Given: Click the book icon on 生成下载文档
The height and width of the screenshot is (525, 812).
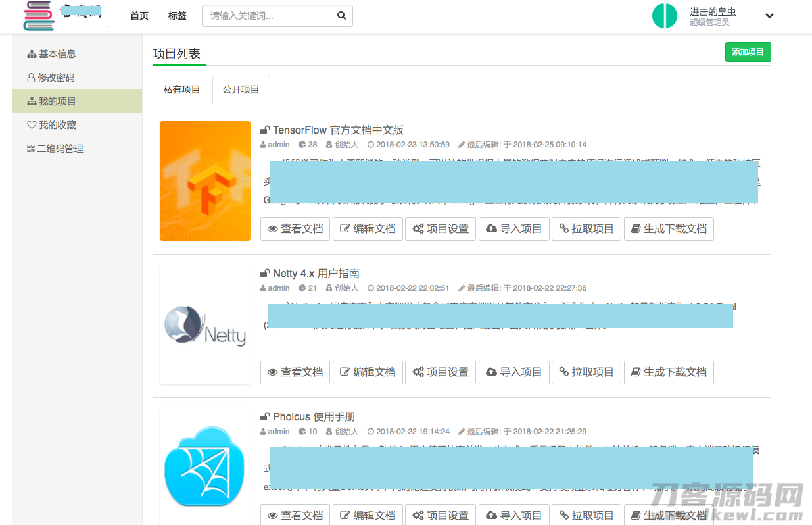Looking at the screenshot, I should (x=634, y=229).
